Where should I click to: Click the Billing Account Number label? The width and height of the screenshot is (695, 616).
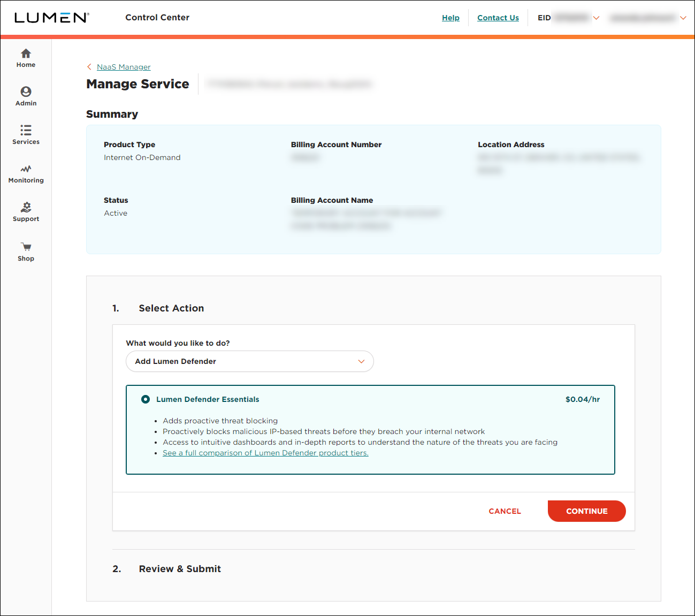tap(336, 145)
